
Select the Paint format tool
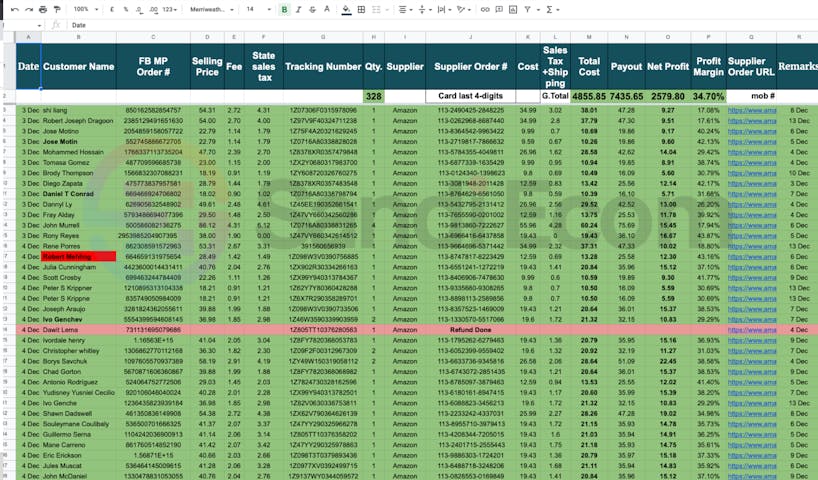pos(57,9)
